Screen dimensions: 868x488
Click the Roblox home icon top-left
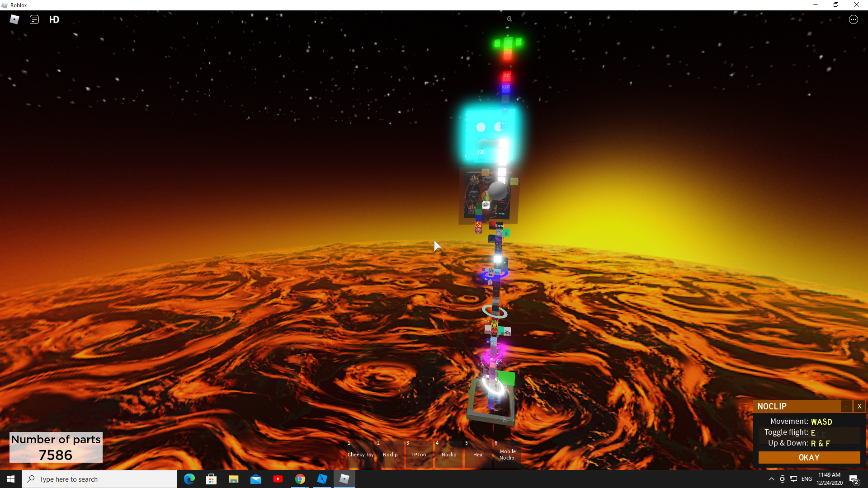click(x=14, y=19)
